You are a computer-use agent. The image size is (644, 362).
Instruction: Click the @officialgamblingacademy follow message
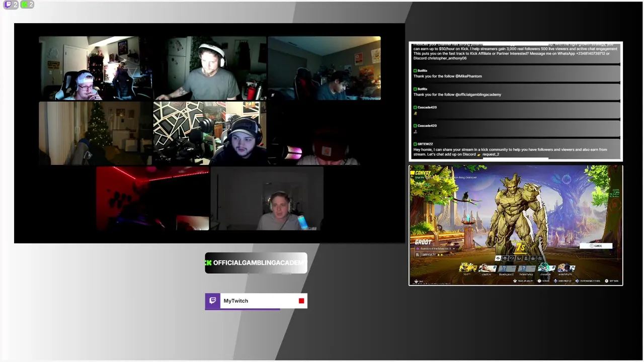(x=457, y=94)
